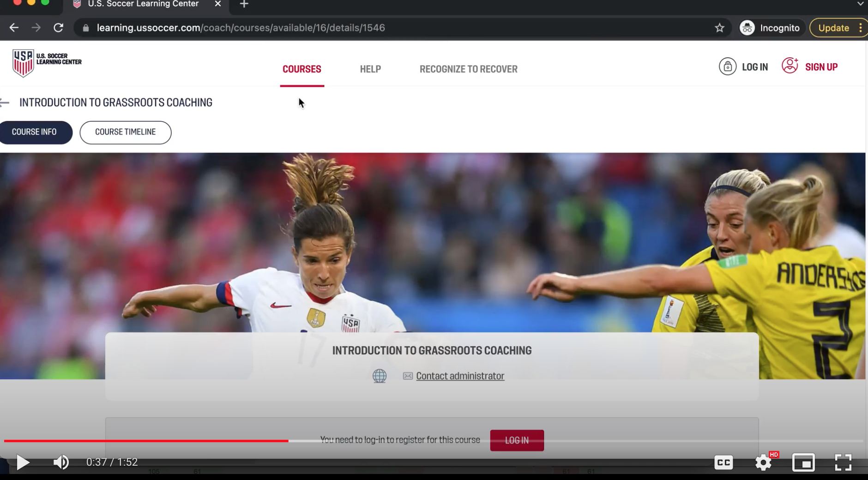Click the SIGN UP person icon
Viewport: 868px width, 480px height.
(790, 66)
